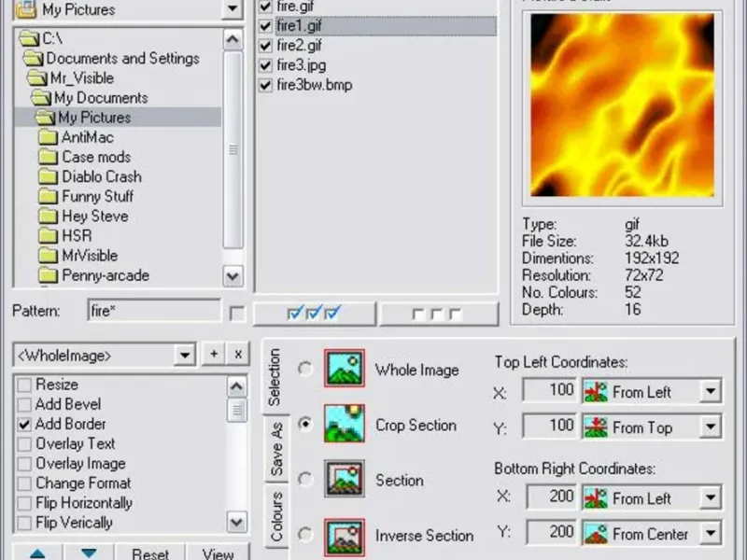Disable the Add Border action checkbox
This screenshot has width=747, height=560.
(x=24, y=425)
